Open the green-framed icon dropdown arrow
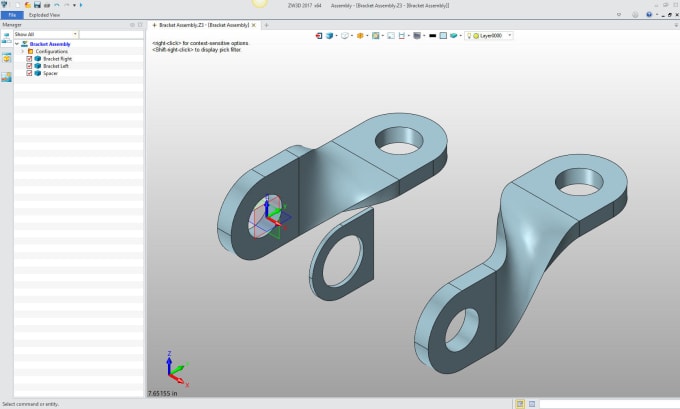 [x=382, y=36]
